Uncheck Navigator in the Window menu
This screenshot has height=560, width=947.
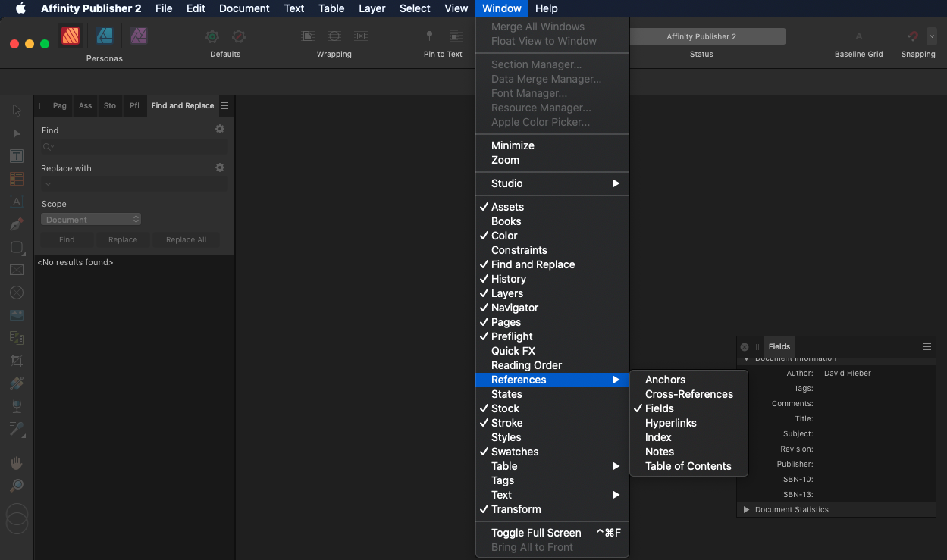552,308
